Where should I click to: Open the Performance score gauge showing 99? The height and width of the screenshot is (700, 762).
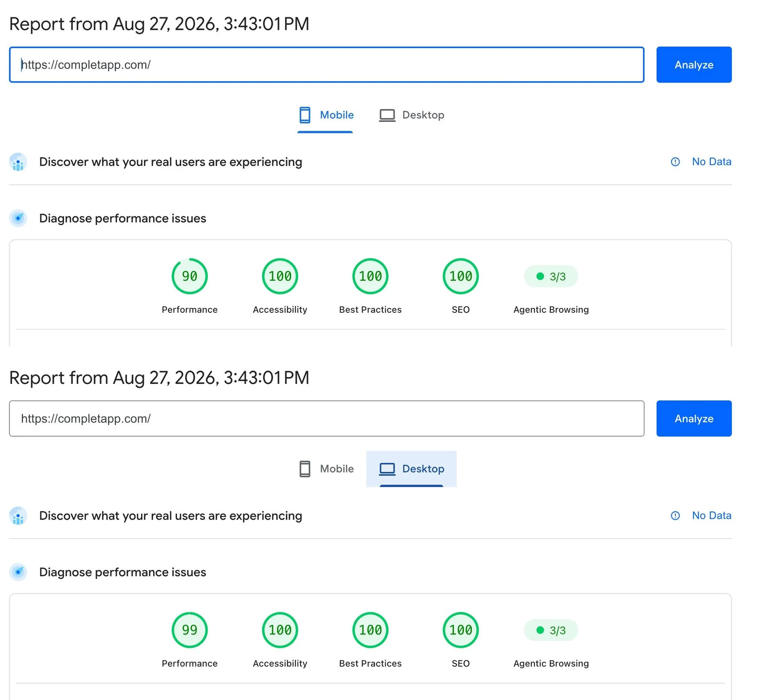coord(190,630)
